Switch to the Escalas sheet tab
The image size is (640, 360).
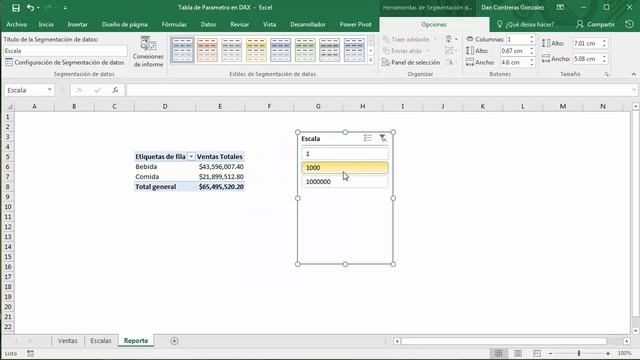tap(101, 341)
